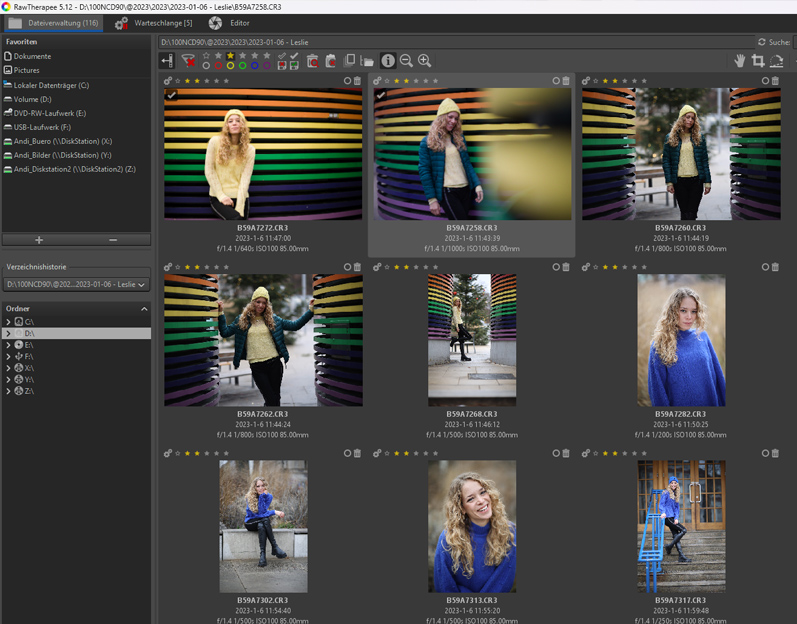Screen dimensions: 797x624
Task: Remove favorite with minus button
Action: pyautogui.click(x=113, y=240)
